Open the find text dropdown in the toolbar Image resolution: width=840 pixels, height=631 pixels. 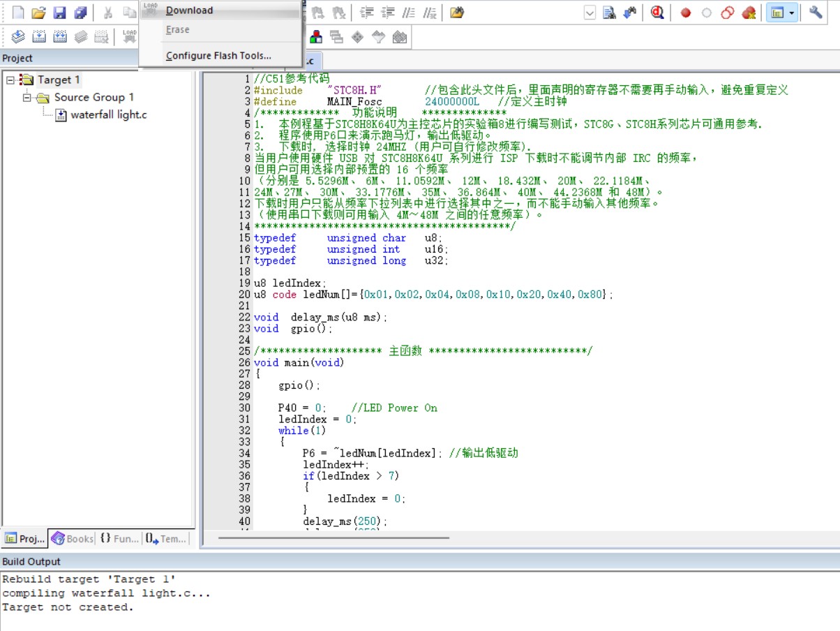(590, 13)
